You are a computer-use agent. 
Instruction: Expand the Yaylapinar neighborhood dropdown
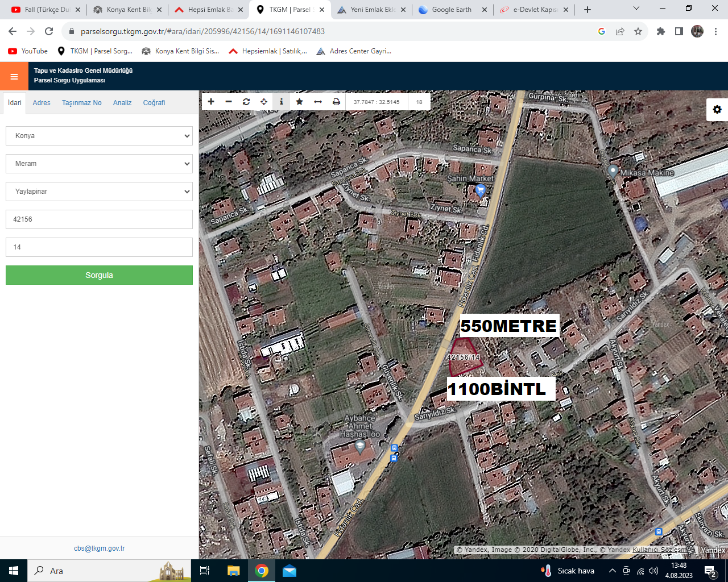tap(99, 192)
